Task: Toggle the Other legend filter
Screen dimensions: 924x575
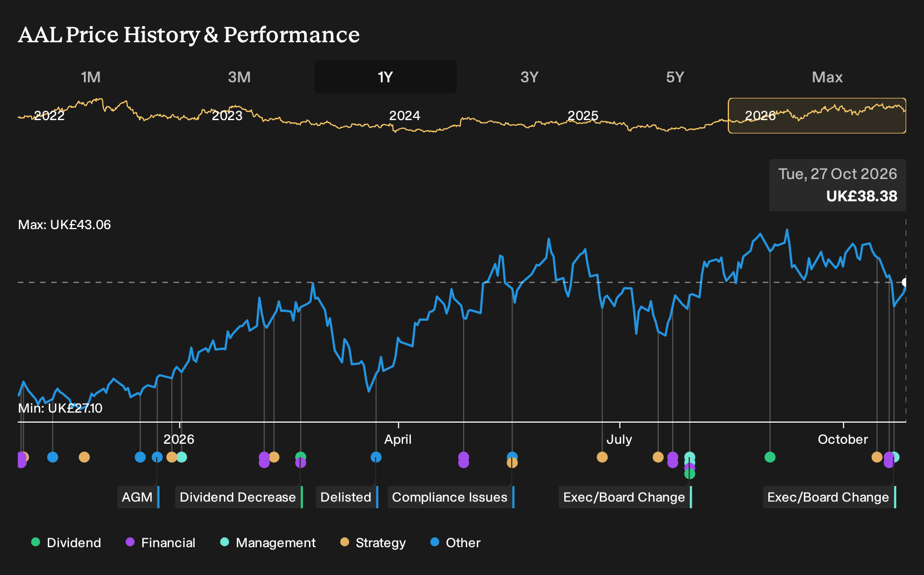Action: point(455,543)
